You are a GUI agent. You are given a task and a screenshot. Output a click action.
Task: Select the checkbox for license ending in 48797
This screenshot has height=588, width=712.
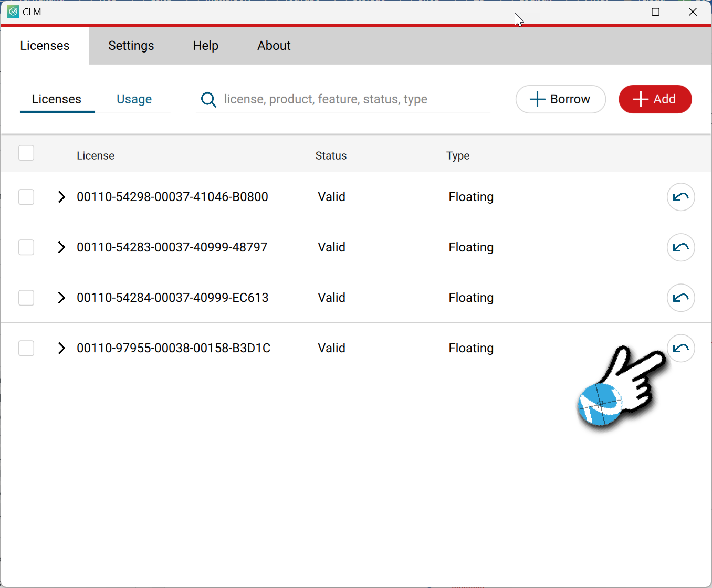[26, 247]
